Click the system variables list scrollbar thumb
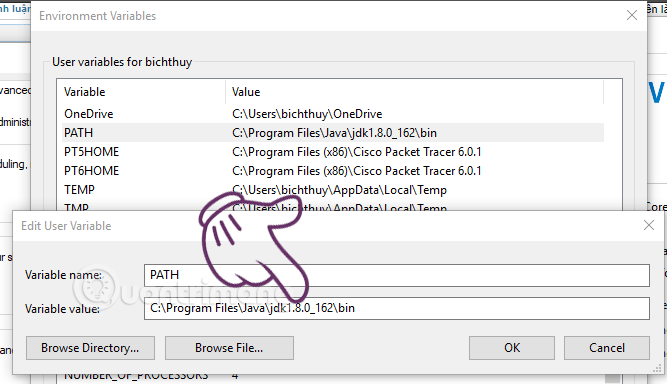The height and width of the screenshot is (384, 667). point(613,378)
